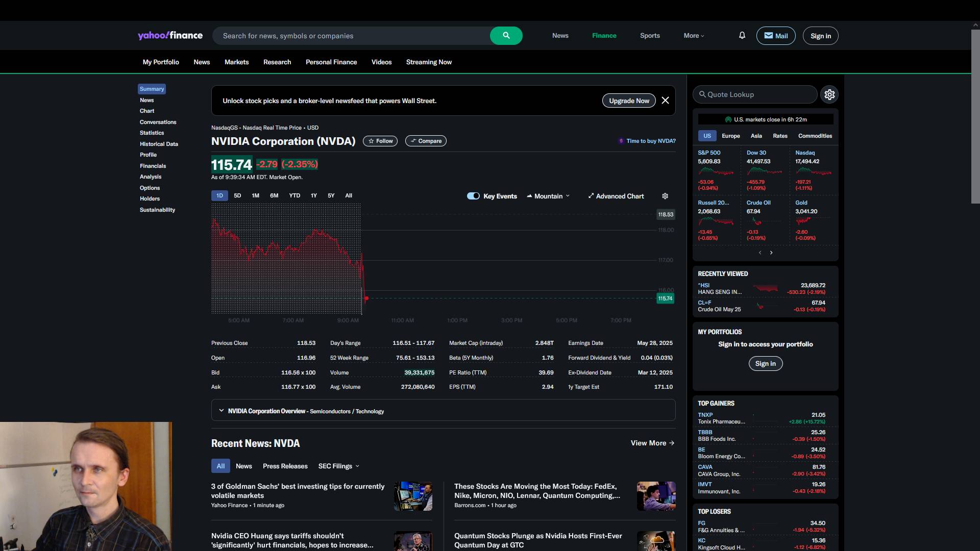980x551 pixels.
Task: Open the market panel settings gear
Action: [829, 94]
